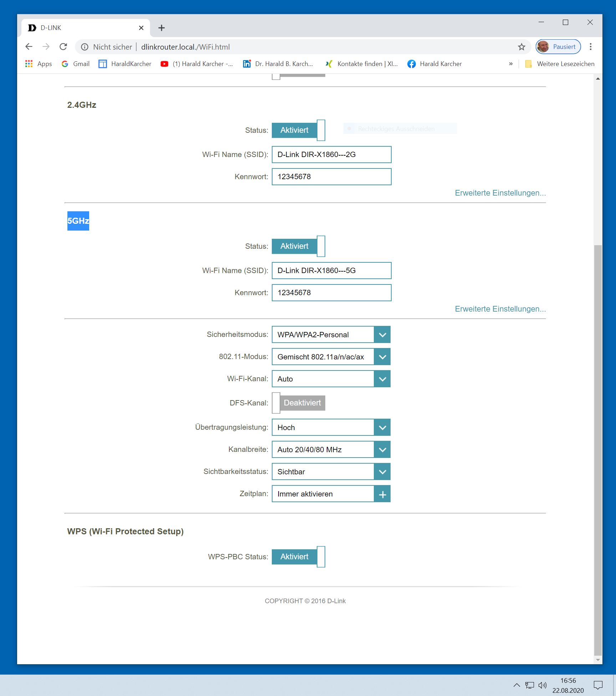Open the Gmail bookmark
This screenshot has height=696, width=616.
[x=75, y=64]
